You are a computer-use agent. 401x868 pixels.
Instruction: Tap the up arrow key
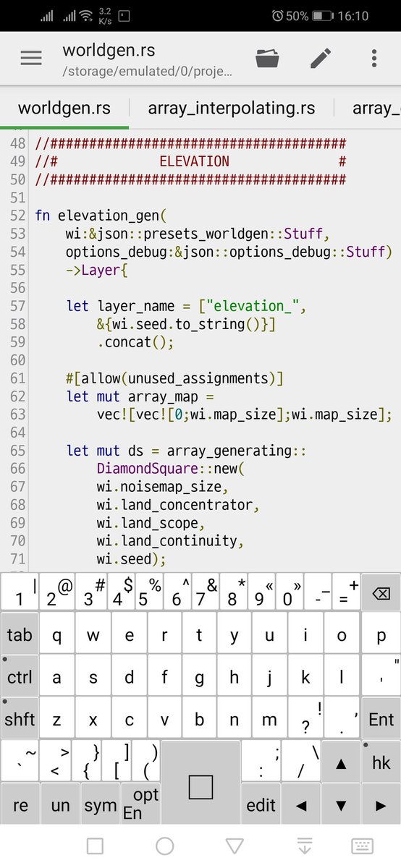point(340,761)
